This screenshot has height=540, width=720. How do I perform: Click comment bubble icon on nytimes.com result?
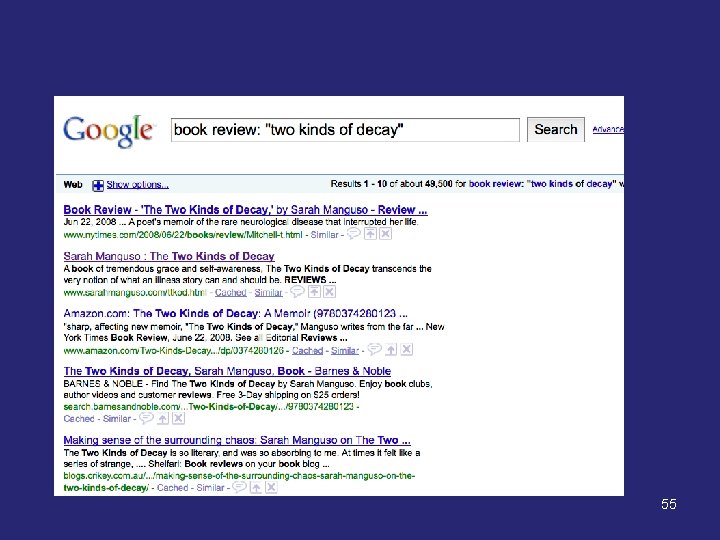[354, 234]
